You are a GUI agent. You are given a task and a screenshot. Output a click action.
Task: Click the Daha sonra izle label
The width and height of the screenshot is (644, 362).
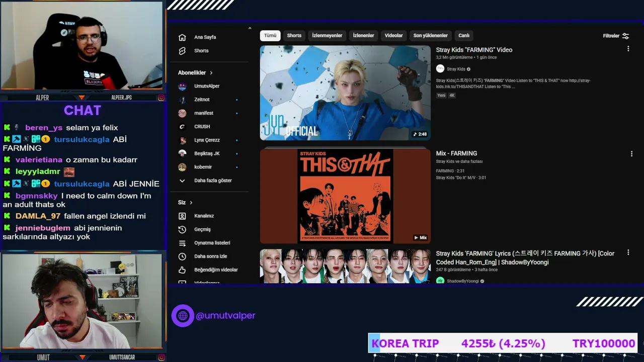[211, 256]
